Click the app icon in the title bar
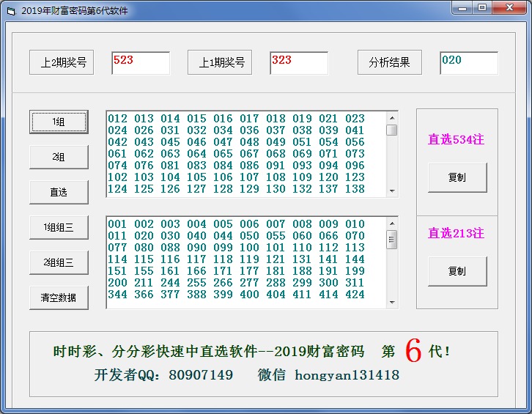Screen dimensions: 532x414 [x=10, y=10]
